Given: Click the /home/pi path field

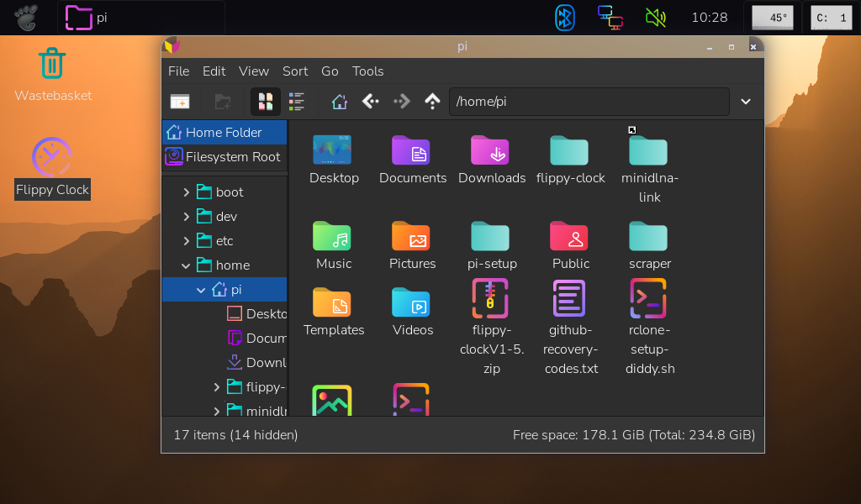Looking at the screenshot, I should point(589,102).
